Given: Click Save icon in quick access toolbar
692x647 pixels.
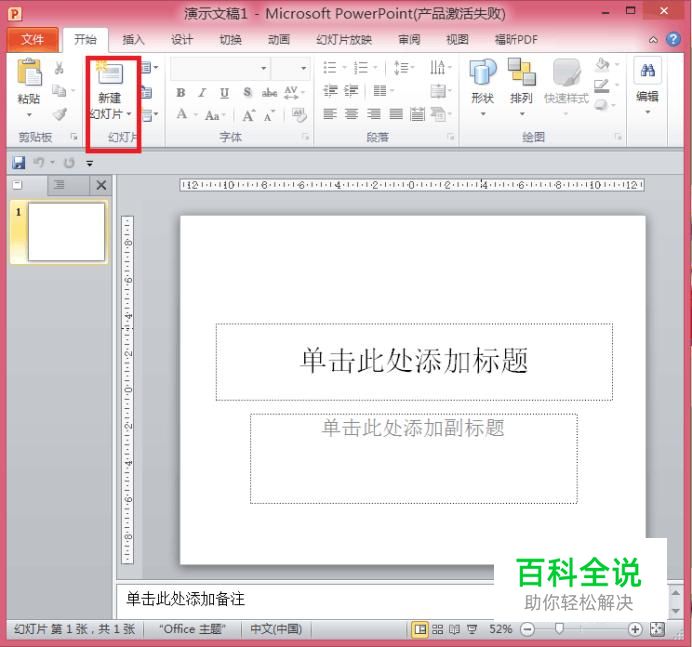Looking at the screenshot, I should point(19,162).
